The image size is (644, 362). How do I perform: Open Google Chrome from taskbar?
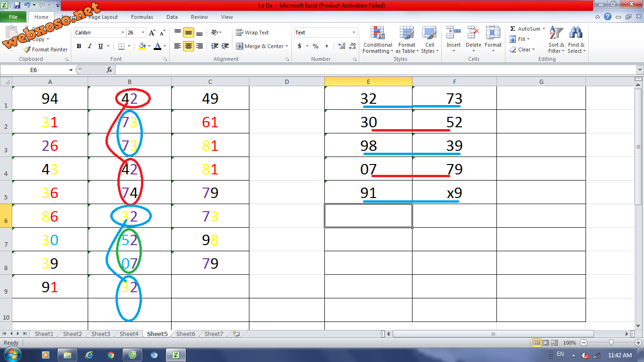(x=111, y=355)
